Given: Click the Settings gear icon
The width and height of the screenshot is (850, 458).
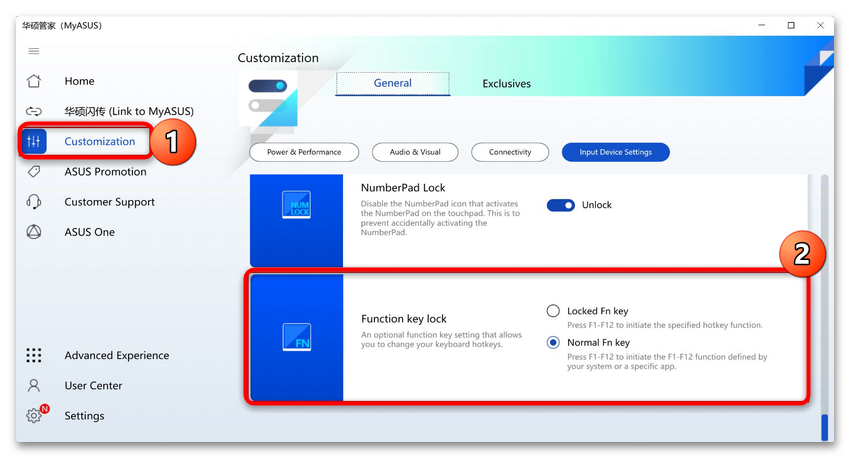Looking at the screenshot, I should [34, 416].
